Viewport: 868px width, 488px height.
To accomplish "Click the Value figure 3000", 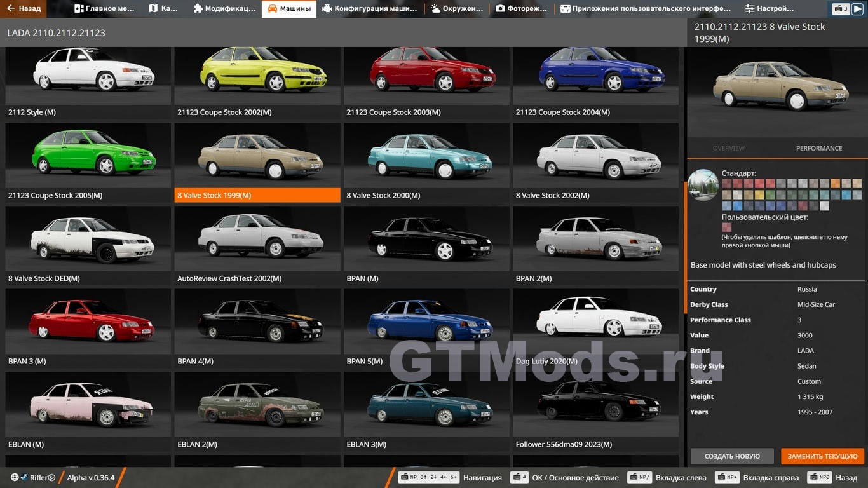I will tap(804, 335).
